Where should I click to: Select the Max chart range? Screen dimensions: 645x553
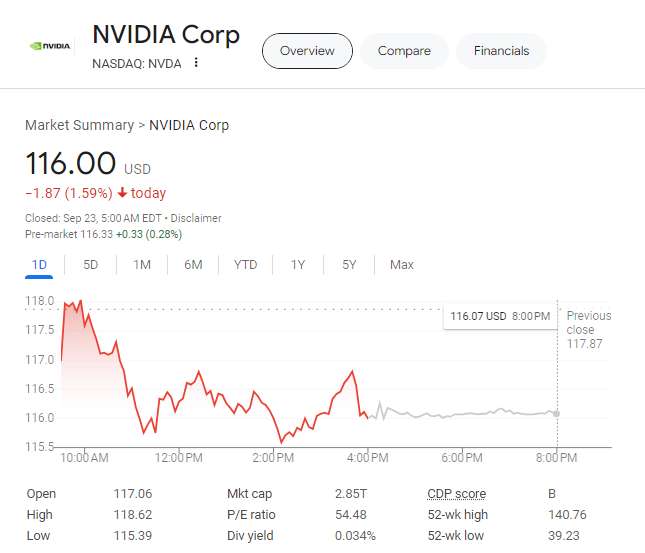point(401,265)
